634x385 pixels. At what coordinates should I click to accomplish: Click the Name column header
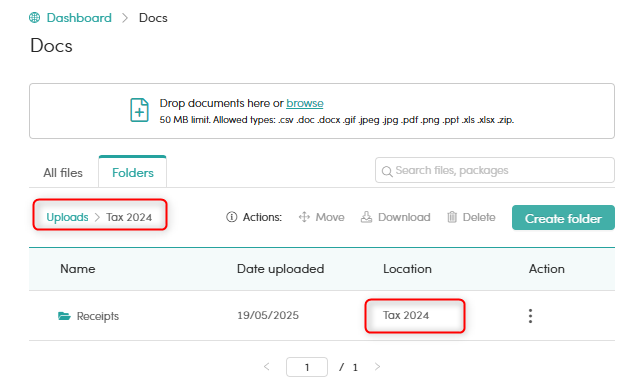(x=78, y=269)
